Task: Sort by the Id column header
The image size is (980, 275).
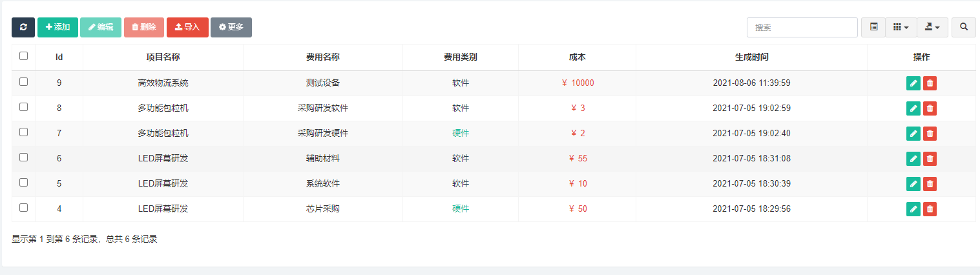Action: click(59, 57)
